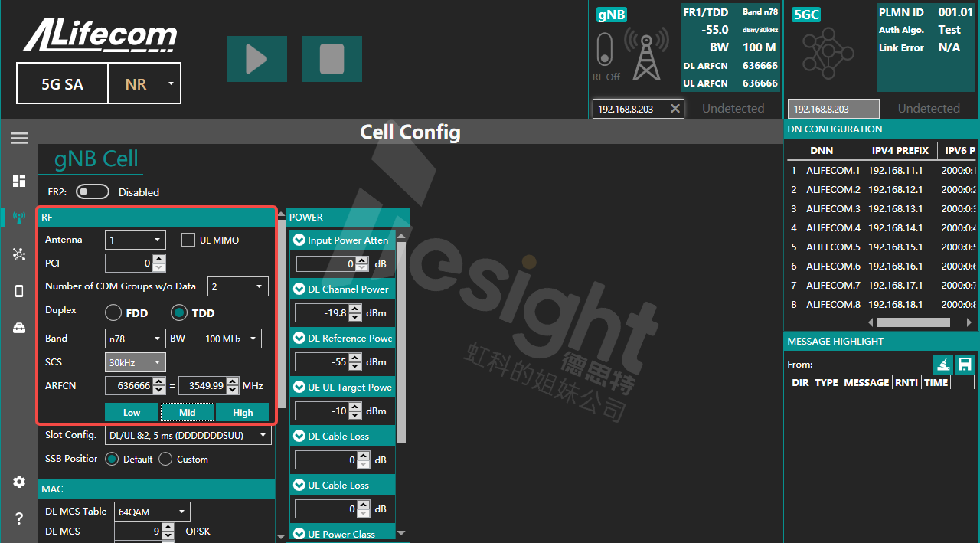Collapse the Input Power Atten section chevron
The image size is (980, 543).
click(x=299, y=240)
